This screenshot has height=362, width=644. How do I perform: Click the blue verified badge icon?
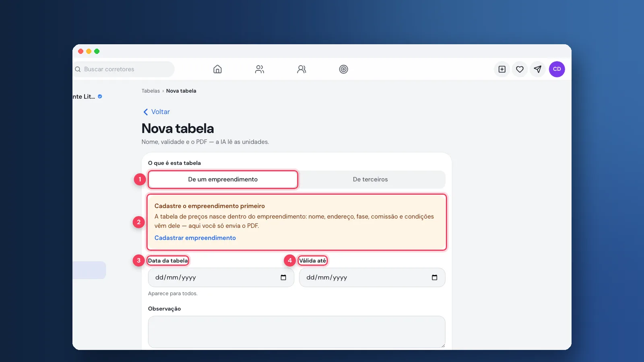click(x=100, y=97)
